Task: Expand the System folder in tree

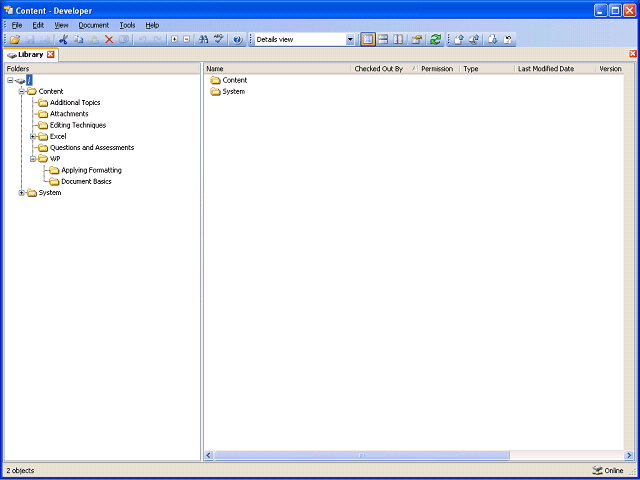Action: (x=22, y=193)
